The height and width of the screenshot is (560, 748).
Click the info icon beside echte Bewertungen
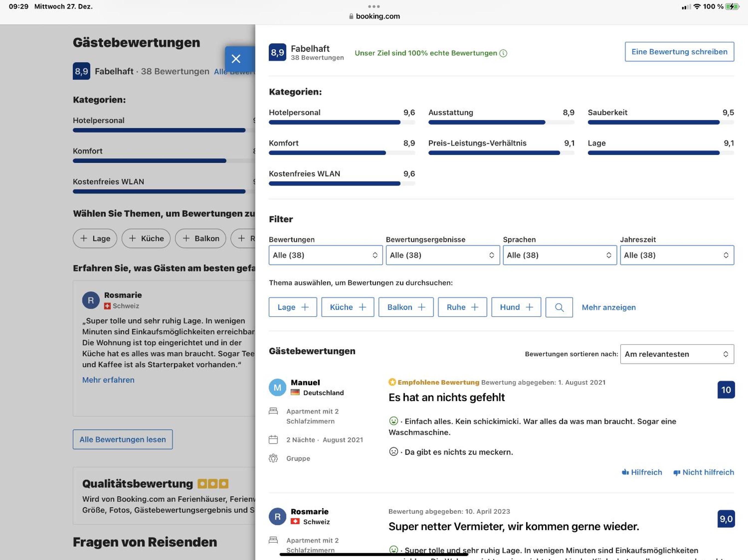click(x=503, y=53)
